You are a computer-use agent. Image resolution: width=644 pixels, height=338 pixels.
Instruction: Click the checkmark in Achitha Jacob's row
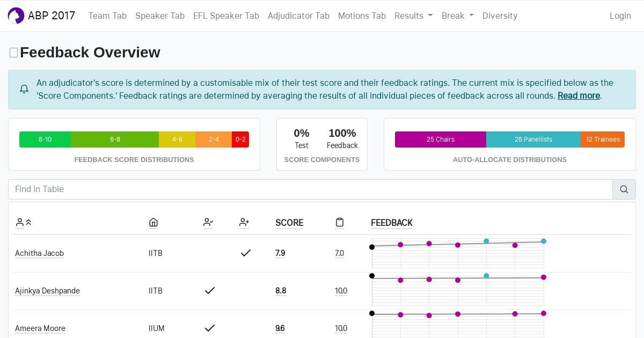point(246,253)
